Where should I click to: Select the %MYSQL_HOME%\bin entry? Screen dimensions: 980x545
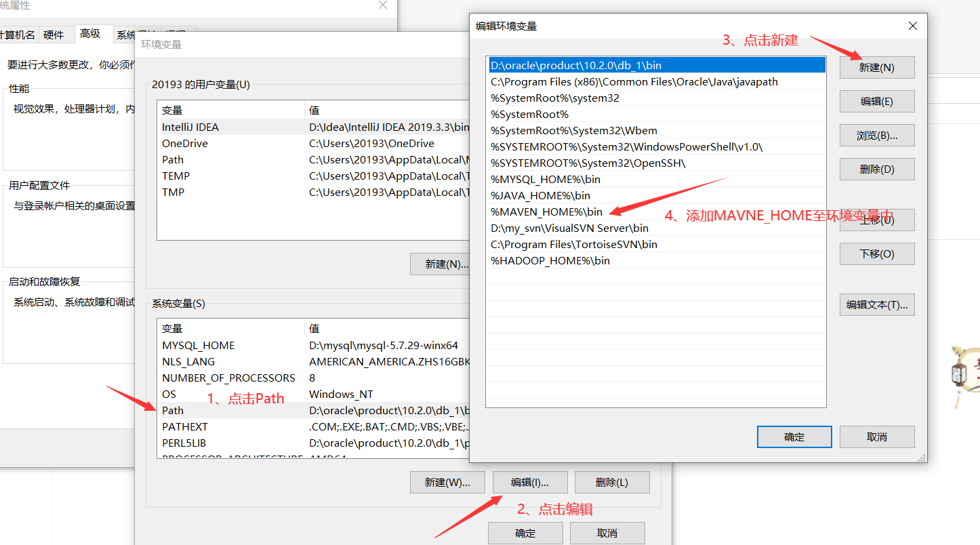(656, 180)
